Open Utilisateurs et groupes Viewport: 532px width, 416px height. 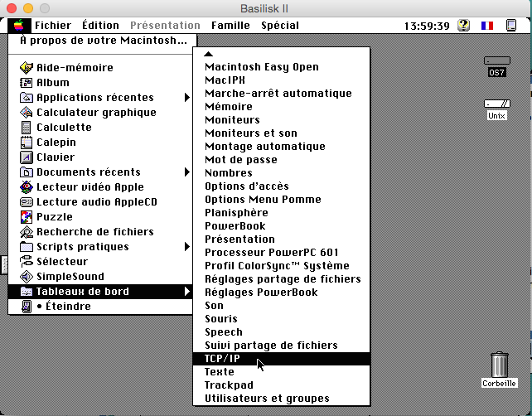281,399
